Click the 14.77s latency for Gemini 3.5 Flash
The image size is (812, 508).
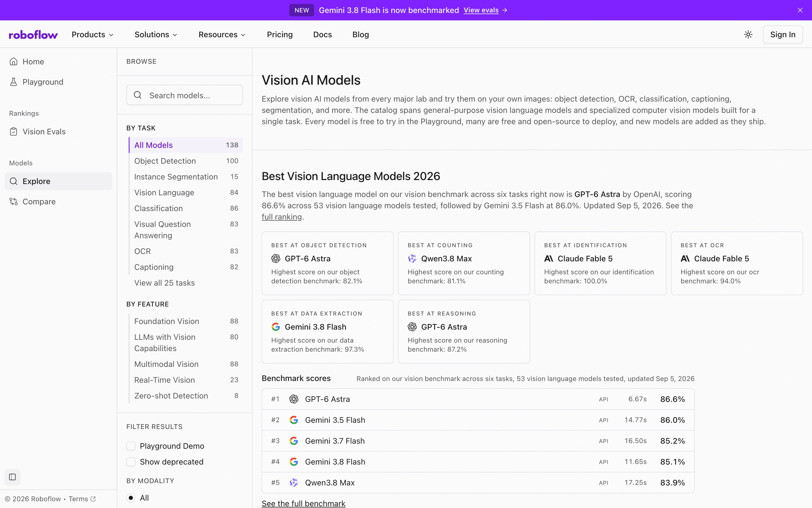pos(636,420)
